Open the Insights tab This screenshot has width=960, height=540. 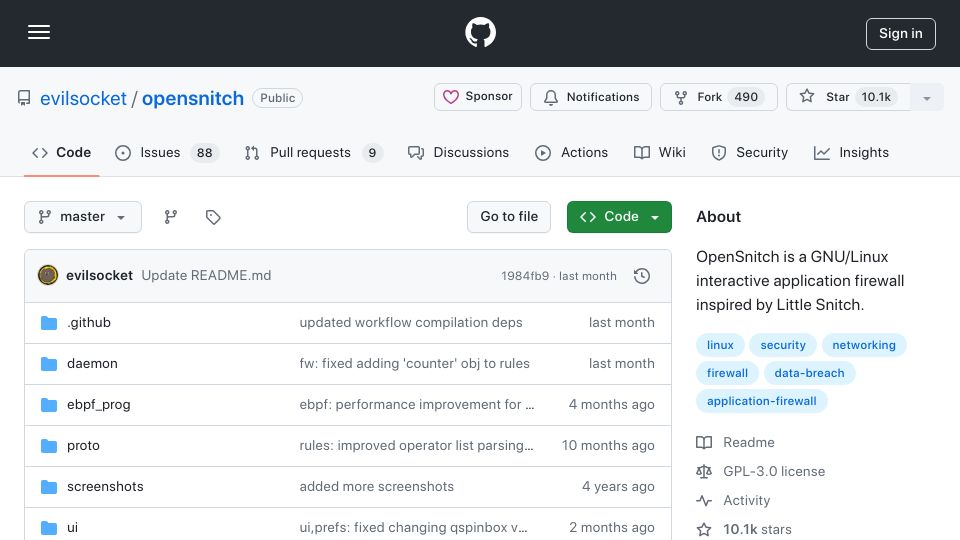pos(851,152)
